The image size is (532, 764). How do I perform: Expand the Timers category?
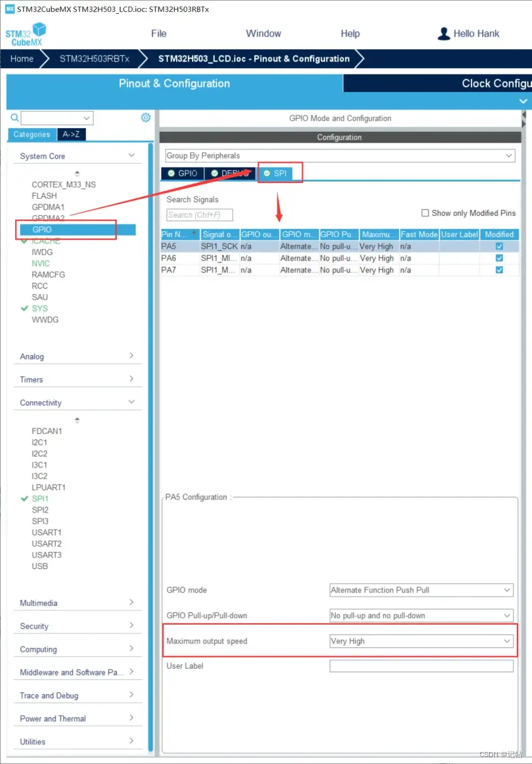(x=131, y=379)
